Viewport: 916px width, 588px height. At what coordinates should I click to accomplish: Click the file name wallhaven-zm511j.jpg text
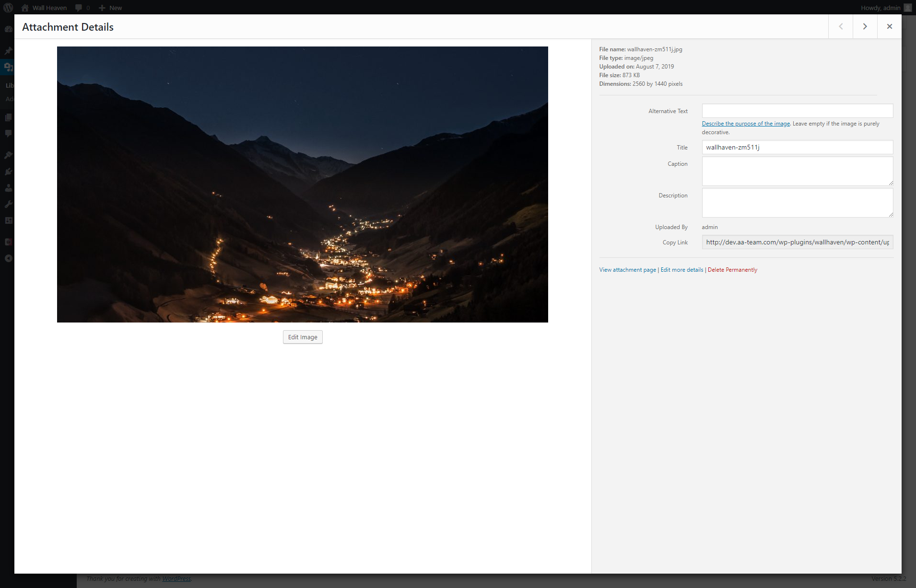[655, 49]
